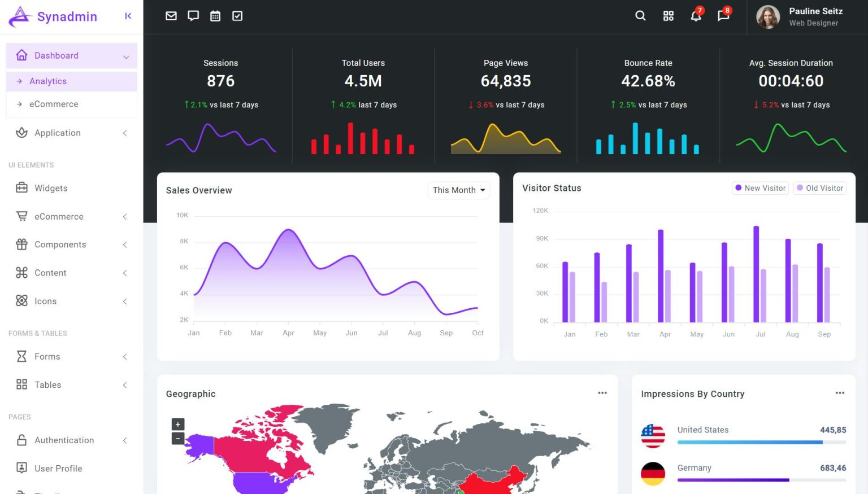Open the Geographic panel options menu

coord(602,393)
